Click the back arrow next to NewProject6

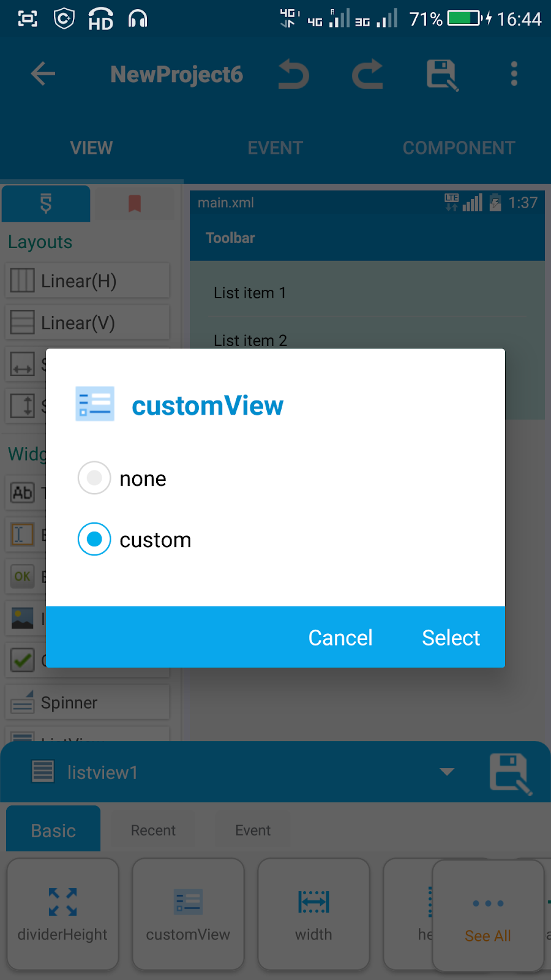(x=42, y=74)
